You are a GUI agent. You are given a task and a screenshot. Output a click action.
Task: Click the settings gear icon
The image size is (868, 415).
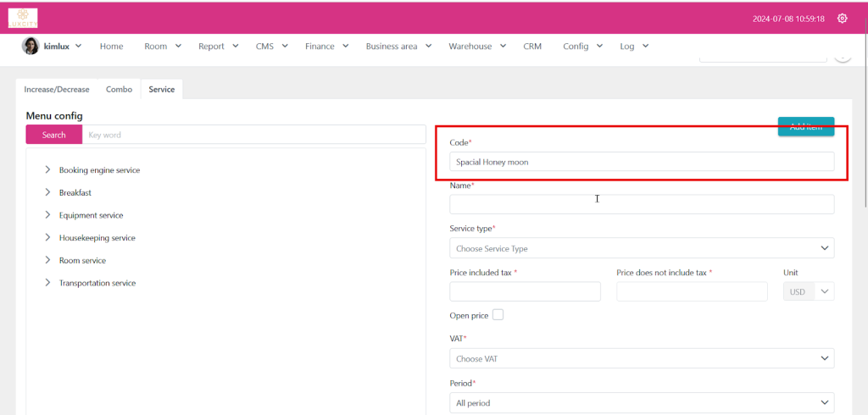coord(842,19)
